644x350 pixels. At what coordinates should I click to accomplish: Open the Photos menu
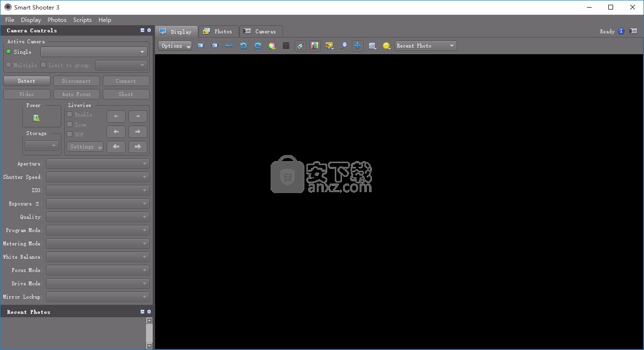coord(57,20)
